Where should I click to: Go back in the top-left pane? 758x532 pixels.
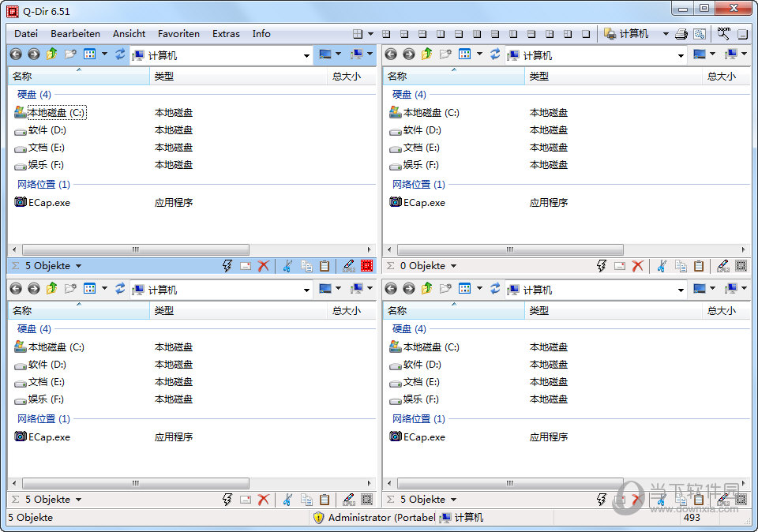coord(16,54)
